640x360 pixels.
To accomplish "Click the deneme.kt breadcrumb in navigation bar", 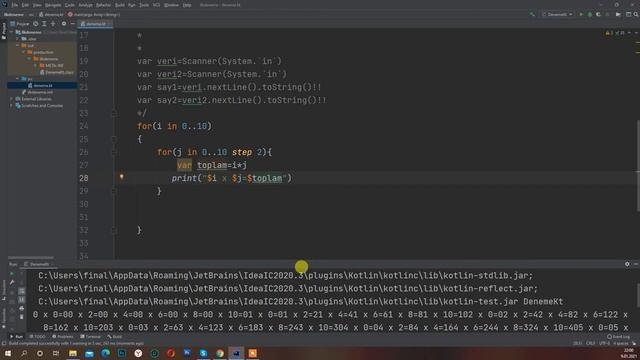I will click(51, 14).
